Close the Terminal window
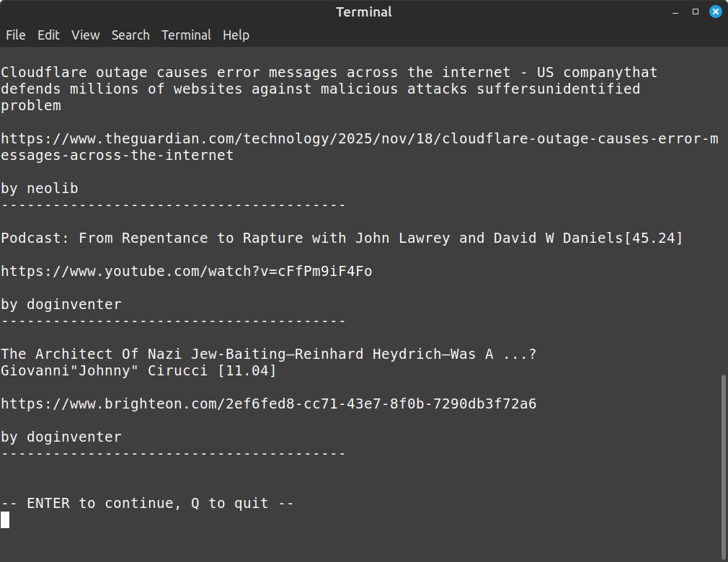Image resolution: width=728 pixels, height=562 pixels. [x=716, y=12]
